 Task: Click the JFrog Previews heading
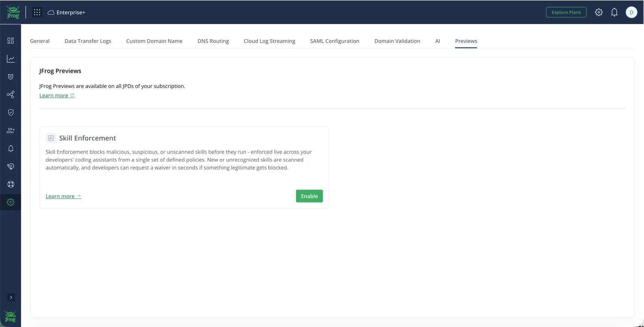(60, 71)
